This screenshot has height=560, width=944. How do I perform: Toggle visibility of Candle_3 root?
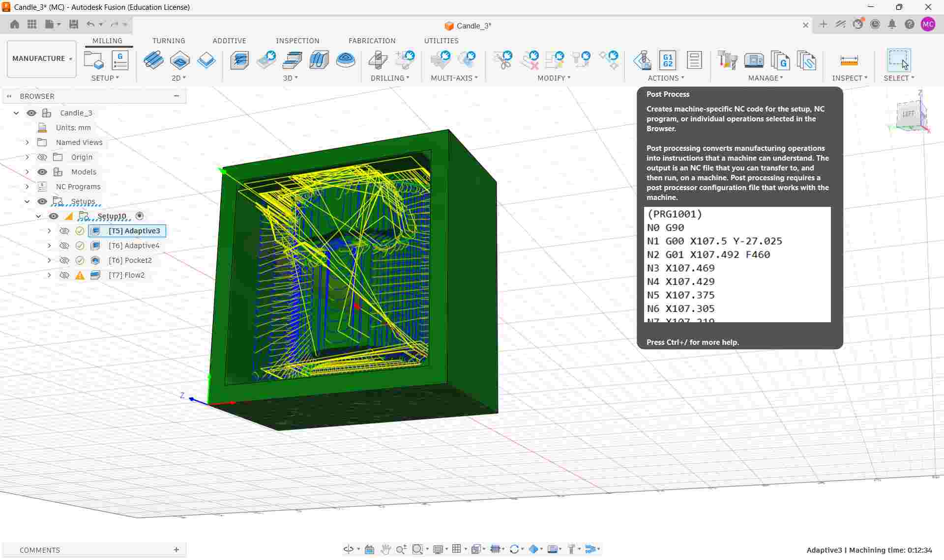click(x=31, y=113)
